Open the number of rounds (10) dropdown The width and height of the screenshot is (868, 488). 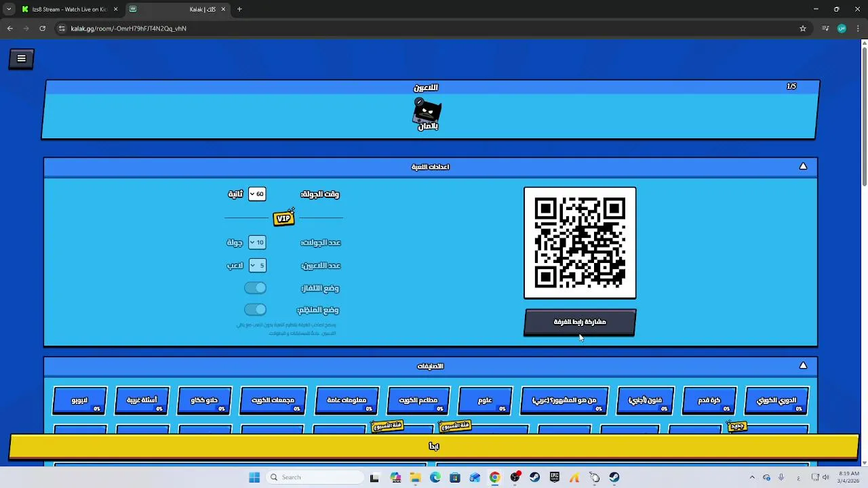pyautogui.click(x=257, y=243)
